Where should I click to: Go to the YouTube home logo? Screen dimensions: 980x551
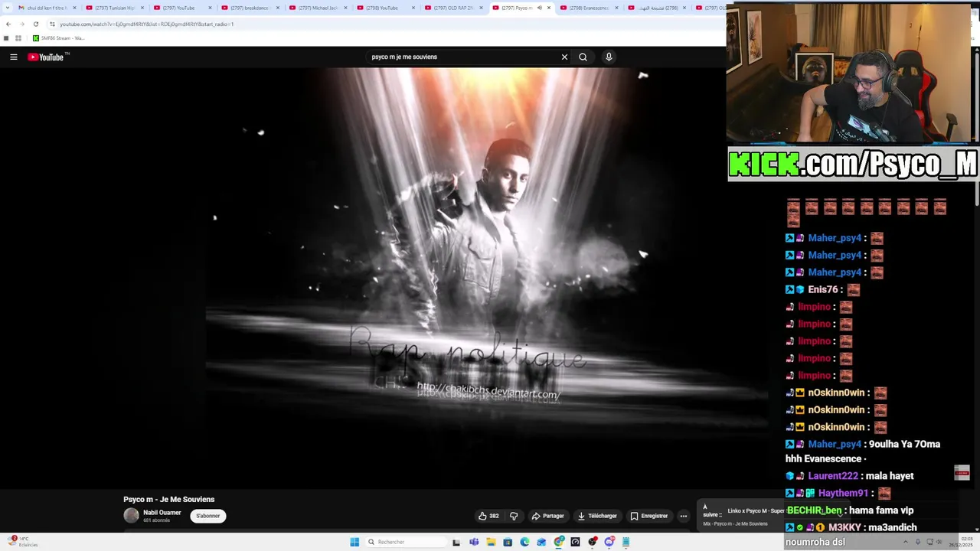[46, 57]
